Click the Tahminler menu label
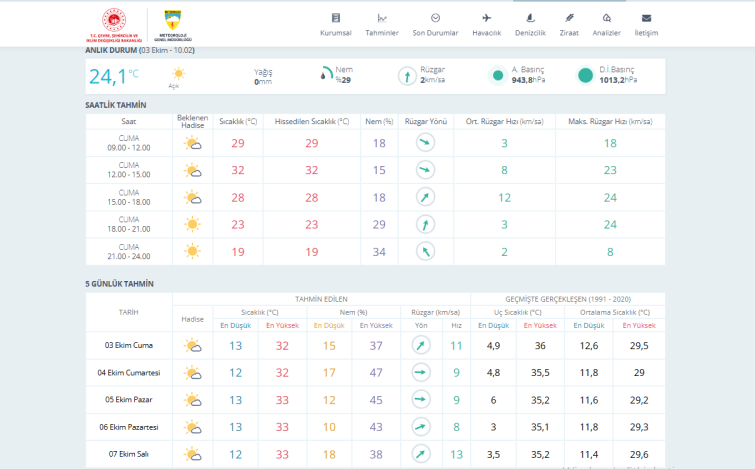The width and height of the screenshot is (755, 469). click(382, 33)
